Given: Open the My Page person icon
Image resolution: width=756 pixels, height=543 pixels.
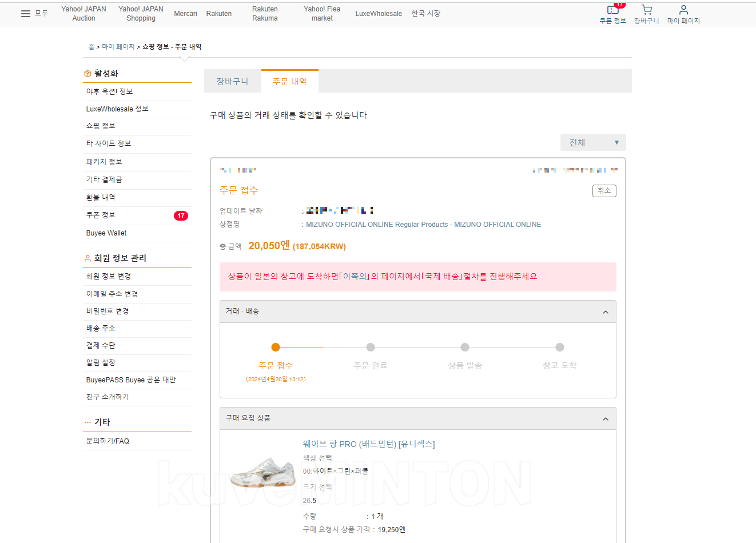Looking at the screenshot, I should coord(683,10).
